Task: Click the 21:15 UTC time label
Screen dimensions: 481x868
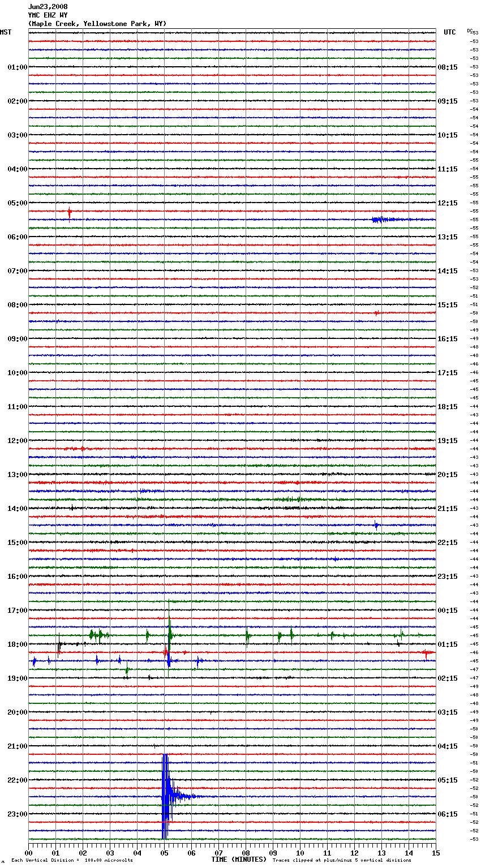Action: click(x=448, y=509)
